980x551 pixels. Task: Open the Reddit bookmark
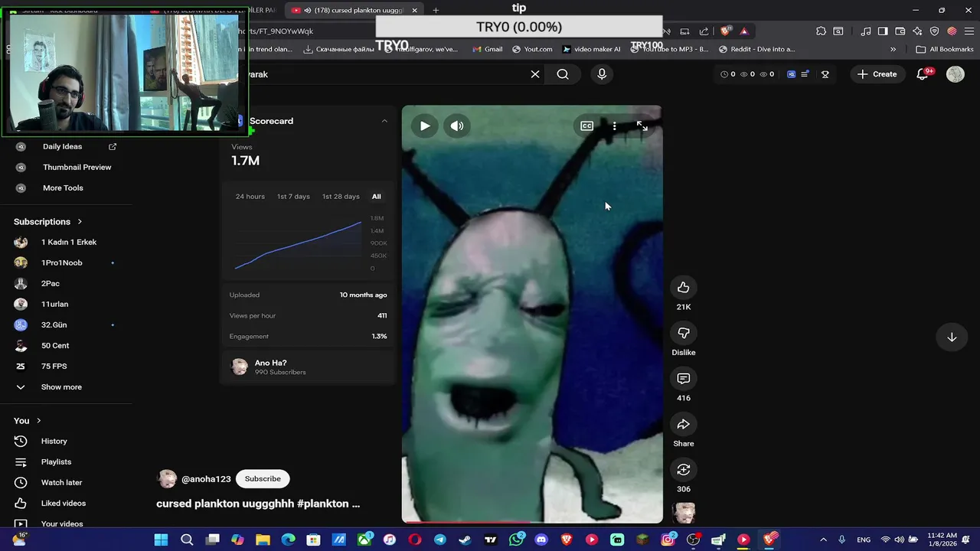point(756,49)
